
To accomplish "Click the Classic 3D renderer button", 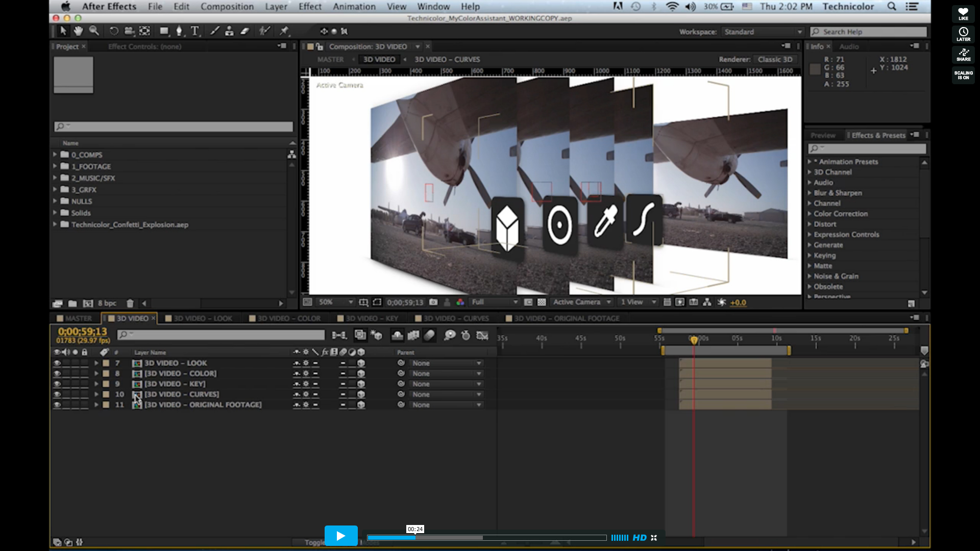I will tap(775, 59).
